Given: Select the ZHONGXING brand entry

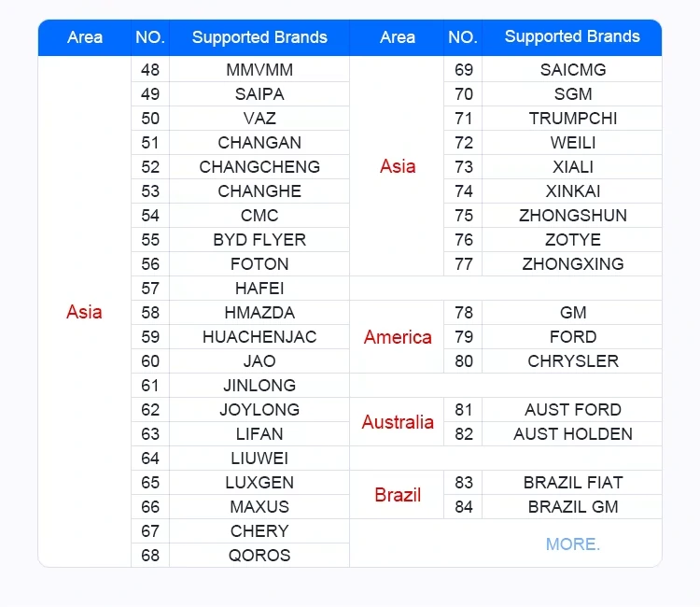Looking at the screenshot, I should (573, 264).
